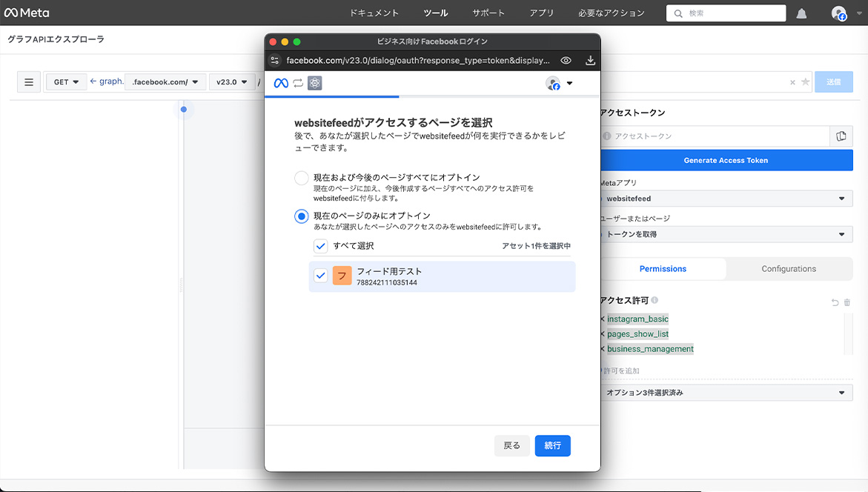Click the blue slider handle on divider
This screenshot has width=868, height=492.
[184, 110]
